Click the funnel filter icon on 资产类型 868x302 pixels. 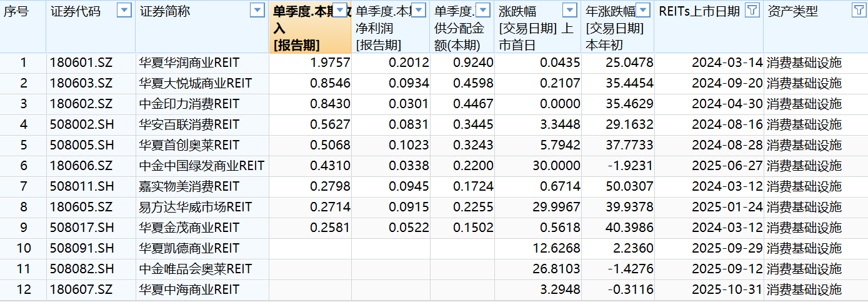tap(859, 11)
